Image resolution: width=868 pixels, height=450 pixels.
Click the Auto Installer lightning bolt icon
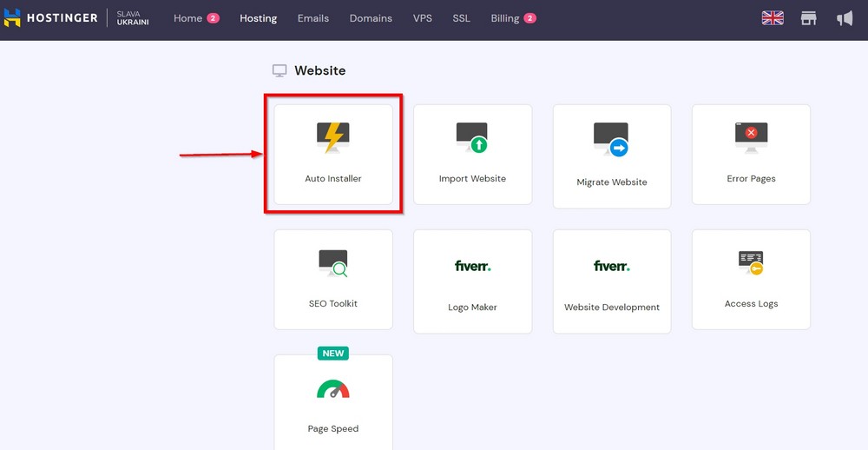pos(333,137)
